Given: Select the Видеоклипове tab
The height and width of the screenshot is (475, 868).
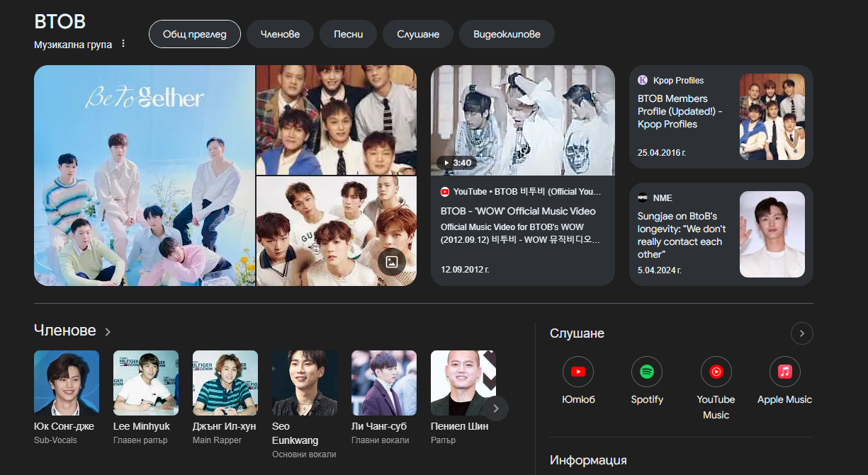Looking at the screenshot, I should [507, 34].
